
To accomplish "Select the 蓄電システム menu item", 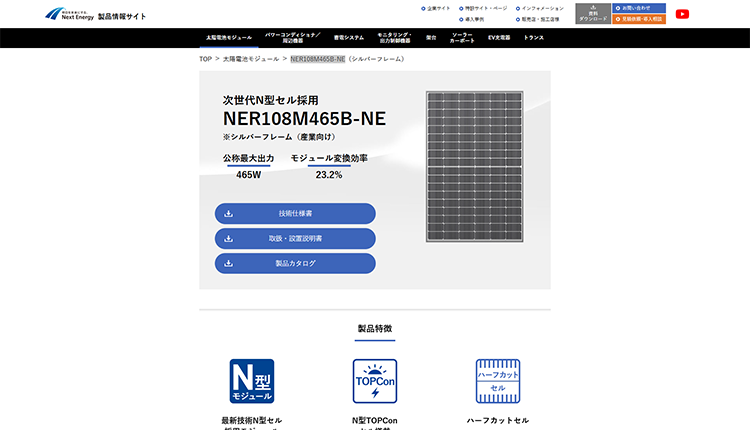I will pos(349,38).
